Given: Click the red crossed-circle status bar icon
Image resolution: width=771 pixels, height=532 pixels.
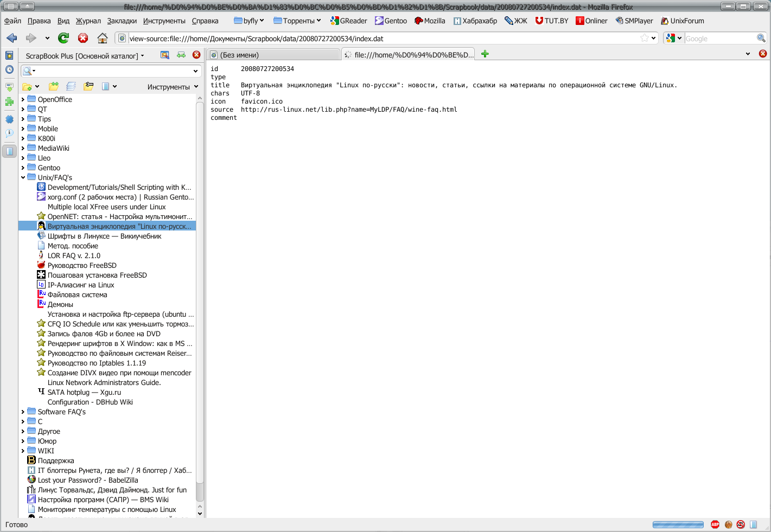Looking at the screenshot, I should pyautogui.click(x=741, y=524).
